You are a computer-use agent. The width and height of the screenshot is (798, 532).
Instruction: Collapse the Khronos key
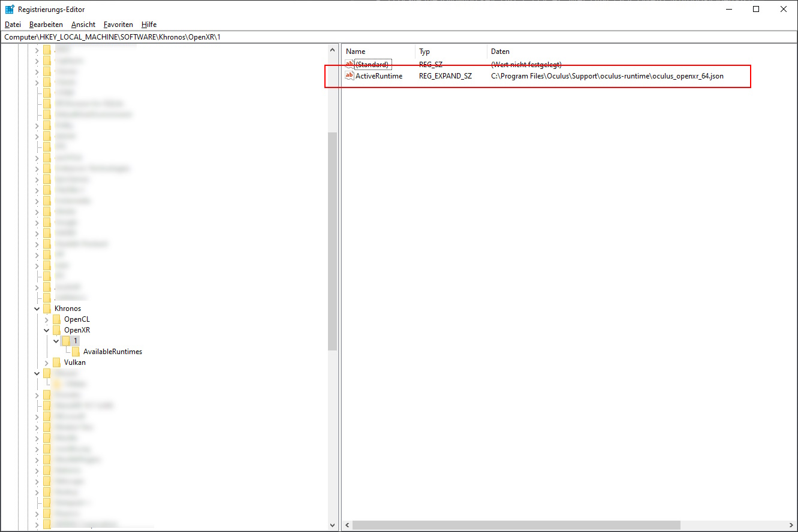[37, 309]
